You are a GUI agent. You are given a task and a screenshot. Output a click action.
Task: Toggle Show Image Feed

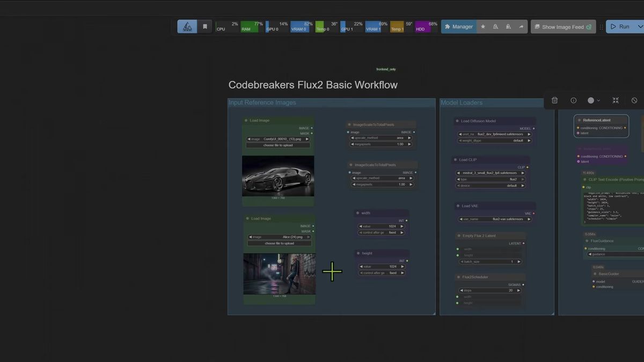click(x=563, y=26)
